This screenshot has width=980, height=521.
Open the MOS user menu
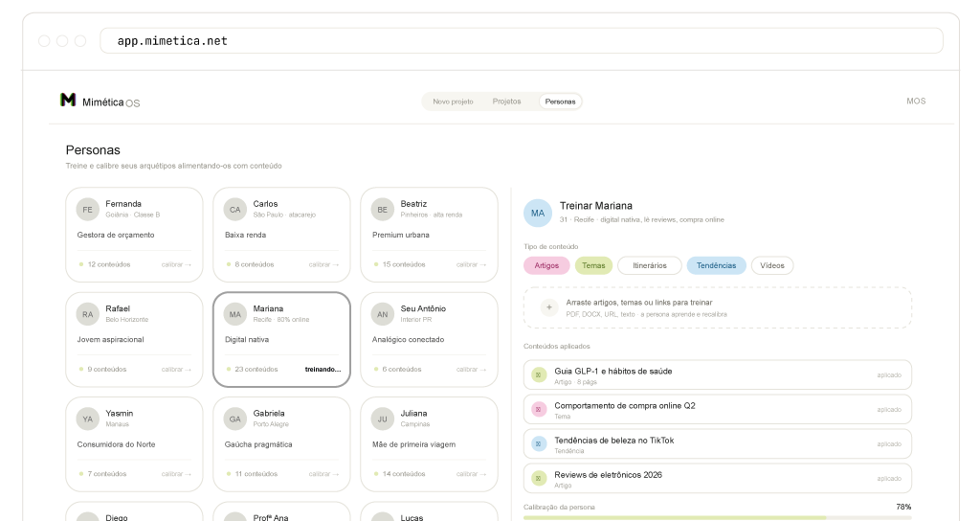click(x=916, y=101)
